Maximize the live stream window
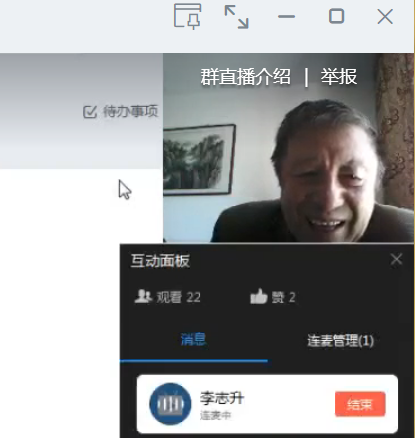 click(336, 16)
